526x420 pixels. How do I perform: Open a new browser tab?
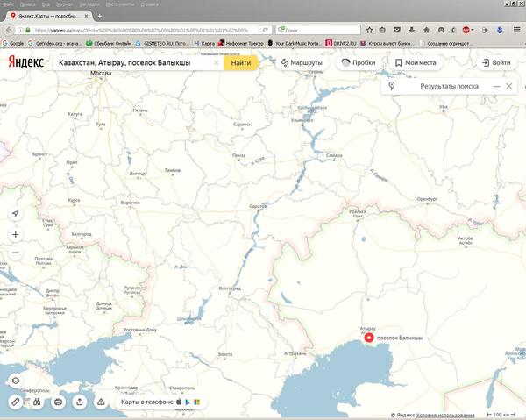[100, 16]
